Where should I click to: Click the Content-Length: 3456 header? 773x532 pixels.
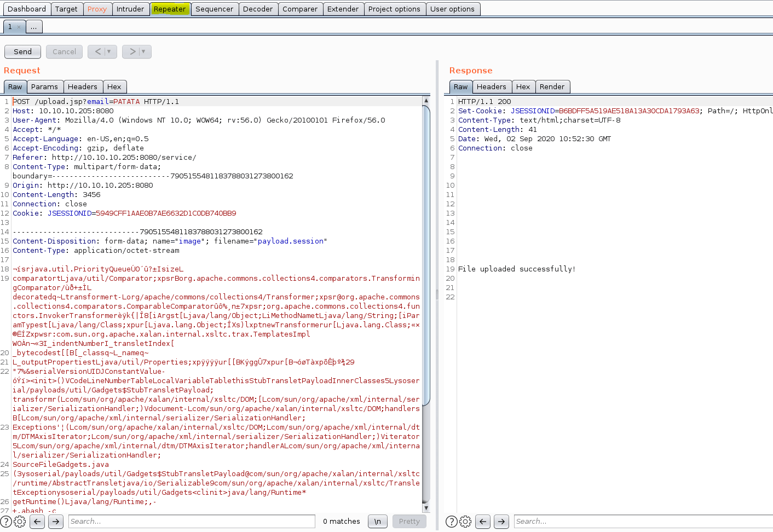[56, 195]
